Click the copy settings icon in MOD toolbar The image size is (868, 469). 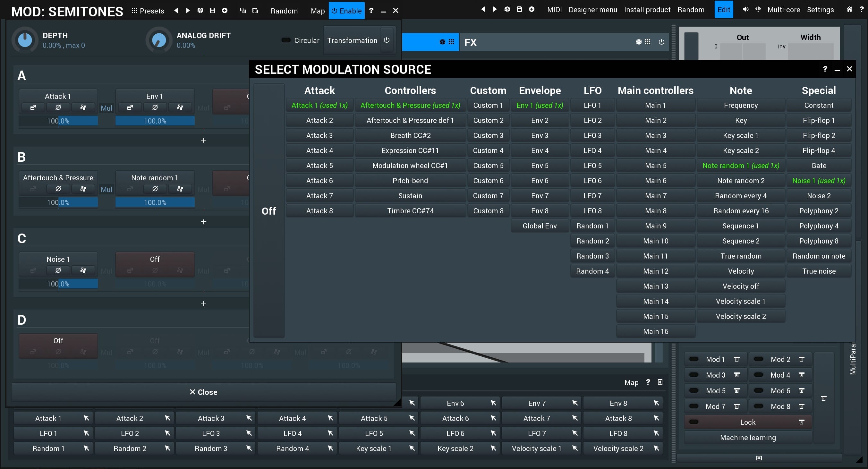coord(243,11)
